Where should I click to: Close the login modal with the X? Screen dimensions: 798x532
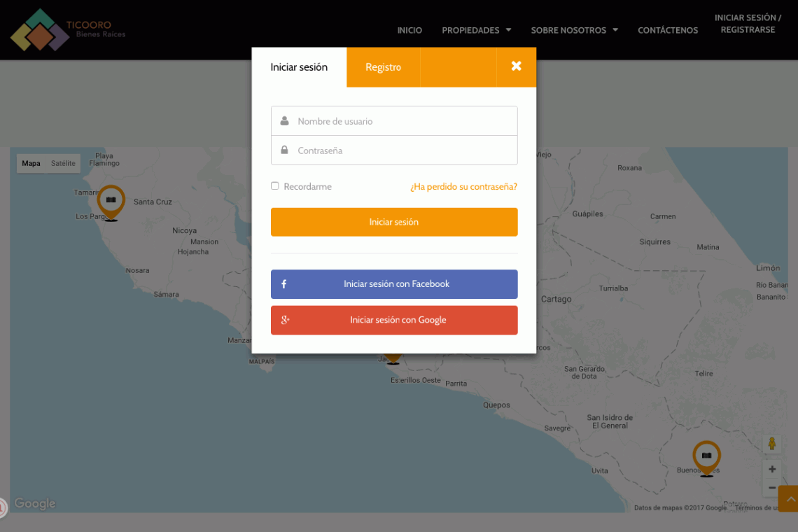point(516,66)
